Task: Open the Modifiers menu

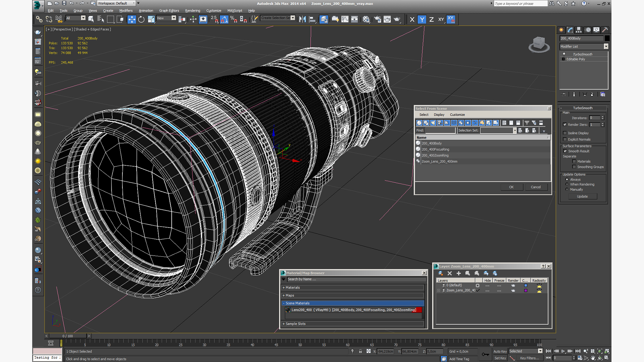Action: click(126, 10)
